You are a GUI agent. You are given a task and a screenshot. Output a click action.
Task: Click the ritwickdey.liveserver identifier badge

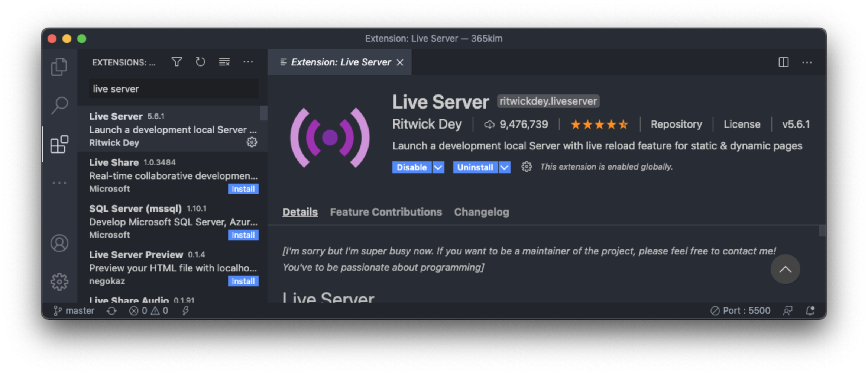click(x=548, y=101)
